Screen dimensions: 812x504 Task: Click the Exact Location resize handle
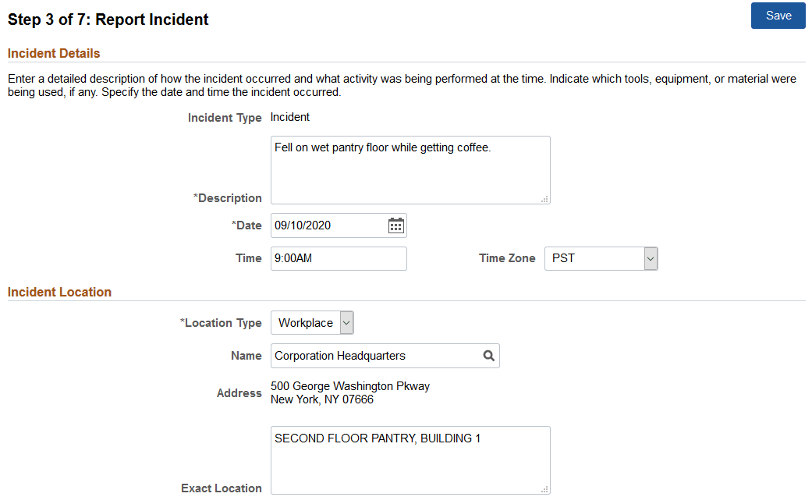pyautogui.click(x=545, y=490)
